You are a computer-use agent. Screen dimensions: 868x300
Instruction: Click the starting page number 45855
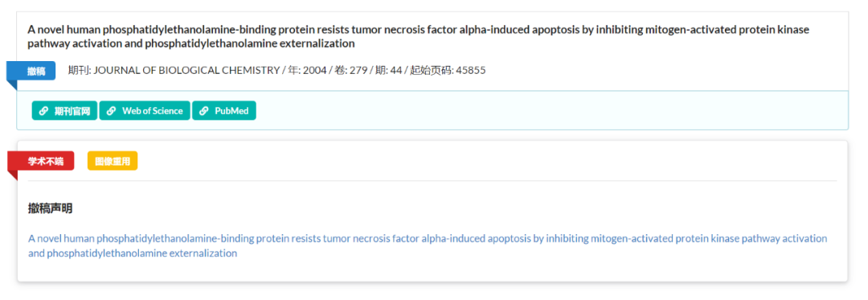[470, 70]
